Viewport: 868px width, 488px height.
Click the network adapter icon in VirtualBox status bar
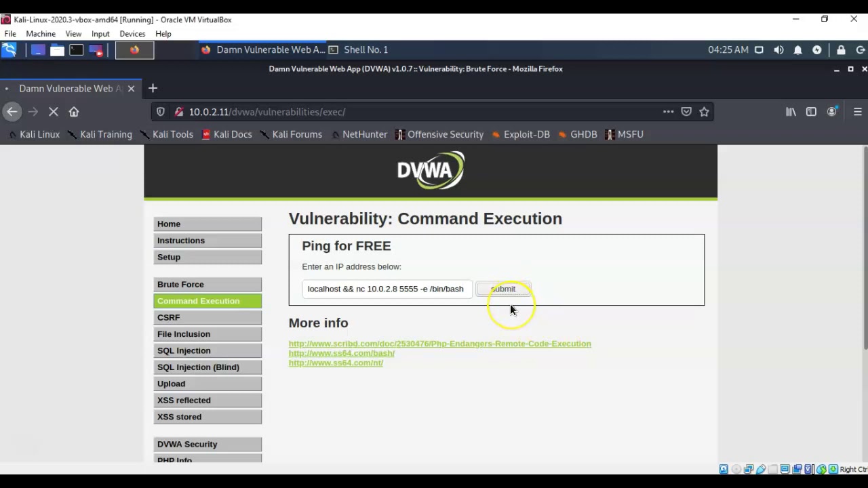point(749,469)
